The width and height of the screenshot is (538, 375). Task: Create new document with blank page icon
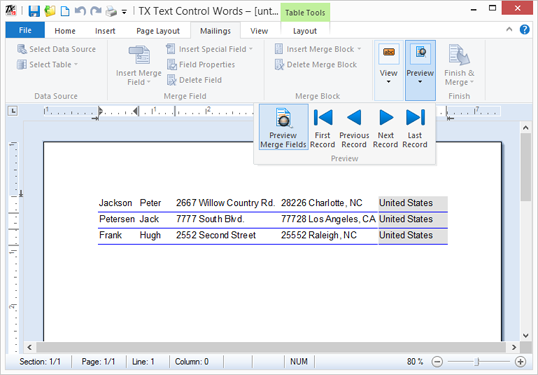click(65, 11)
